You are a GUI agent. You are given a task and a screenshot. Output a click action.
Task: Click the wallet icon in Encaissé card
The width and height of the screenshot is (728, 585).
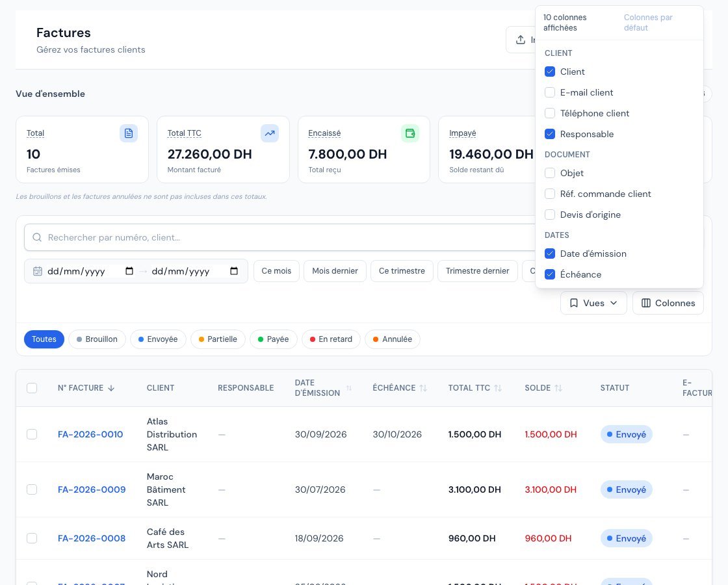coord(410,133)
